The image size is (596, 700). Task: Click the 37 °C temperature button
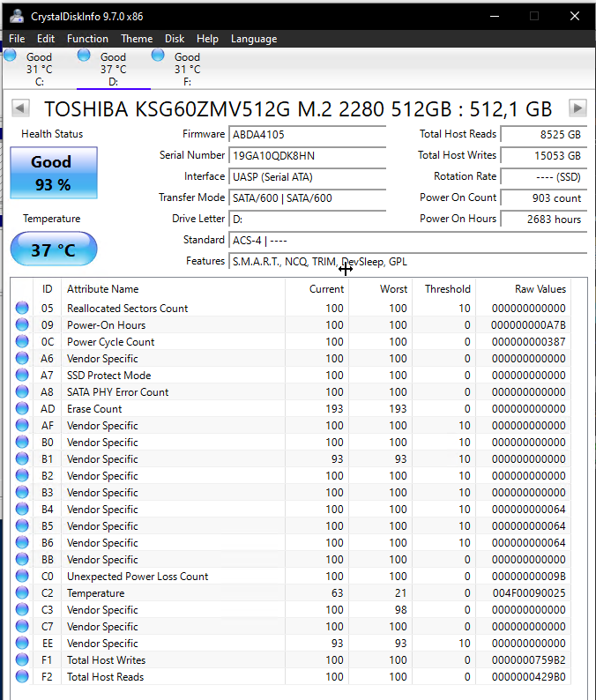pyautogui.click(x=54, y=249)
